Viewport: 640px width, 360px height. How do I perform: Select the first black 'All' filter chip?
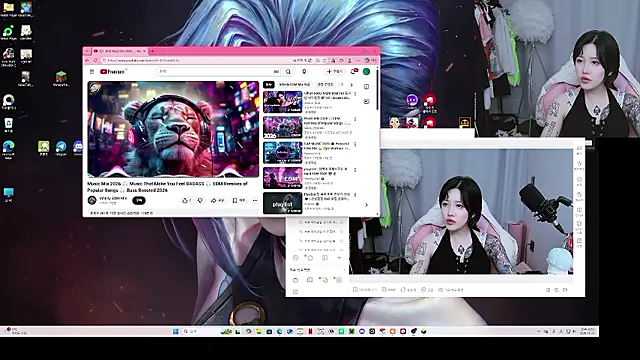pyautogui.click(x=268, y=84)
